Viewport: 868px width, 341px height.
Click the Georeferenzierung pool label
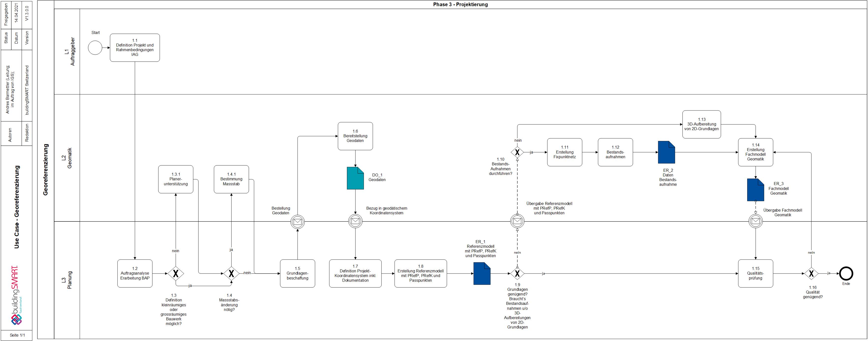point(46,170)
